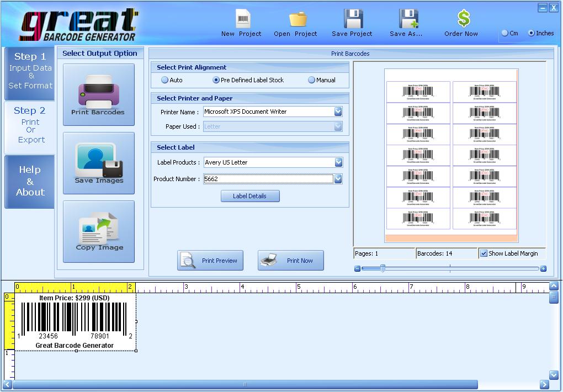Click the New Project barcode icon
Image resolution: width=563 pixels, height=392 pixels.
coord(242,19)
